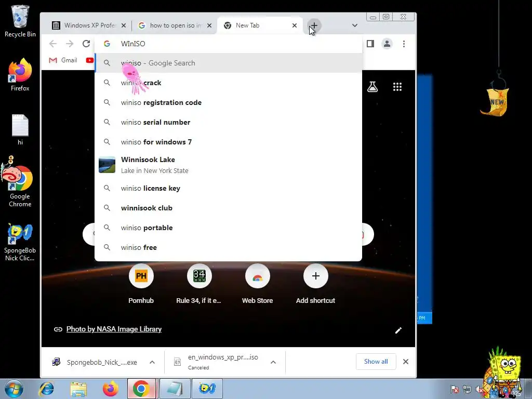
Task: Close the New Tab tab
Action: (x=295, y=25)
